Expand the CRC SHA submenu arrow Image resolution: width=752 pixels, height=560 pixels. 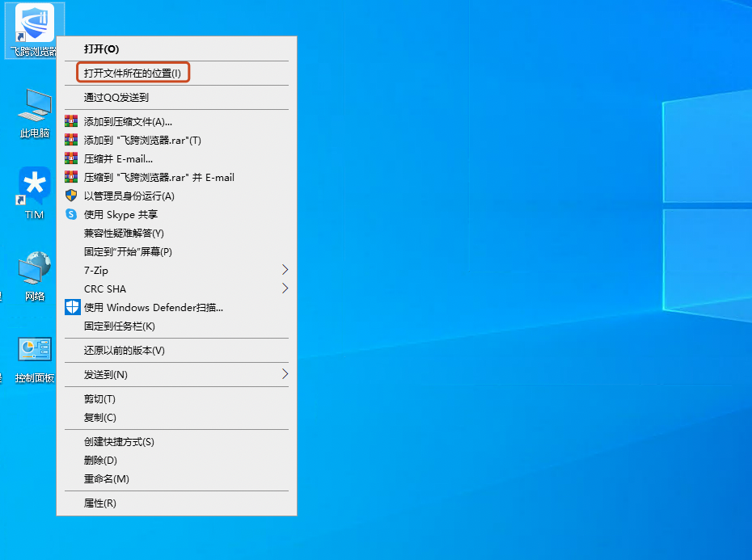(x=284, y=288)
